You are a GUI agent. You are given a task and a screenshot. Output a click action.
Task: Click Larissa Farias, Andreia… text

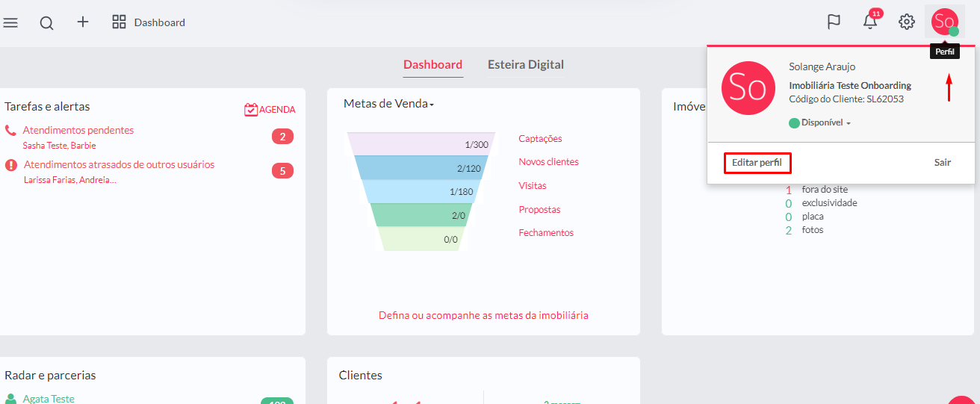point(70,180)
